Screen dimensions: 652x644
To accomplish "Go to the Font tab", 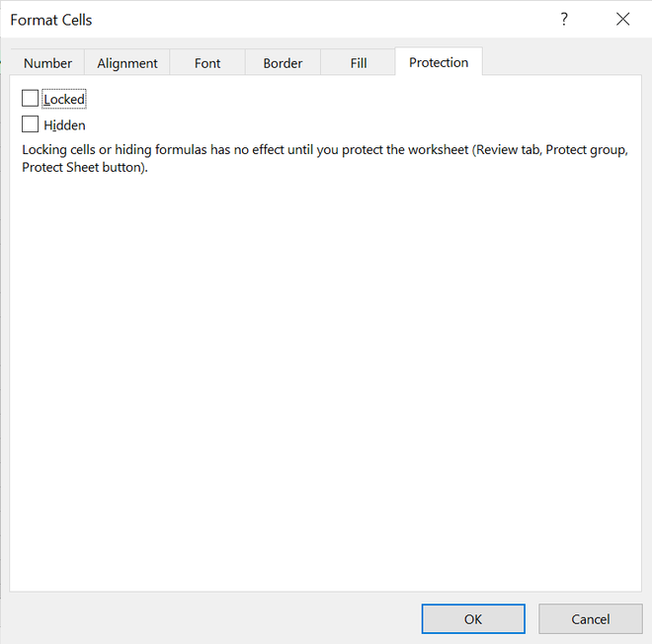I will [x=207, y=62].
